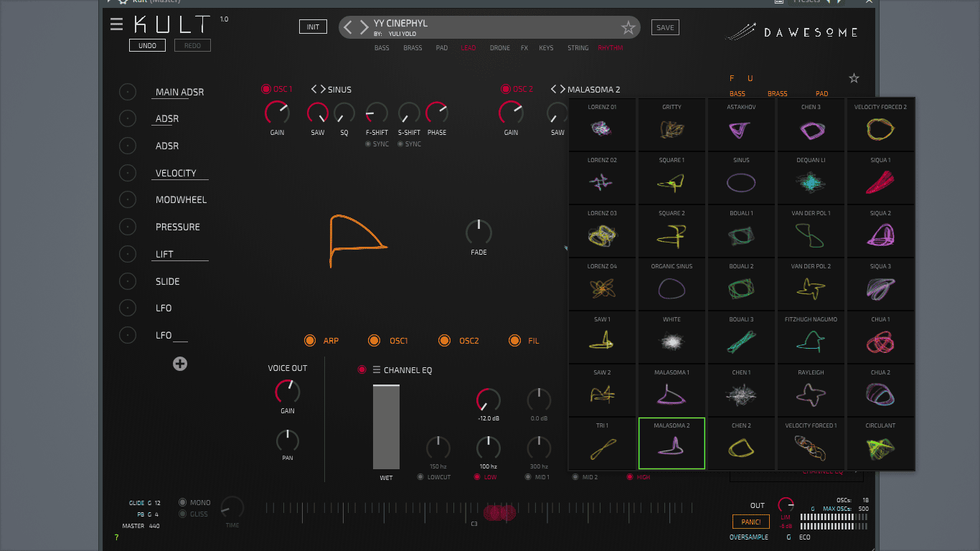Filter presets by LEAD category

click(x=468, y=48)
